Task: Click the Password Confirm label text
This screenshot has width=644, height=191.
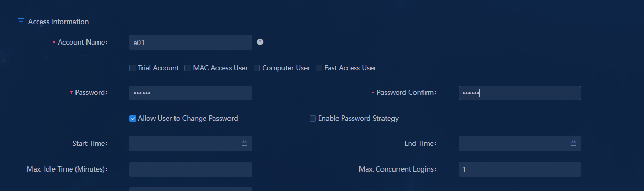Action: click(x=407, y=93)
